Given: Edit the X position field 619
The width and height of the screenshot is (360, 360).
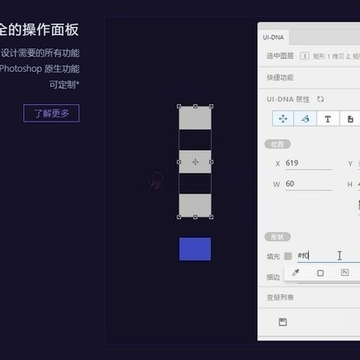Looking at the screenshot, I should point(309,163).
